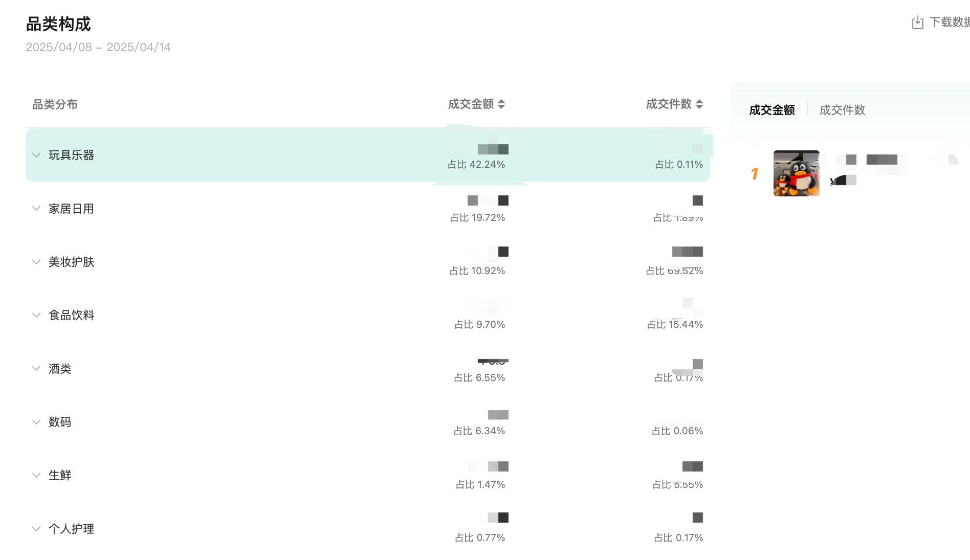Select the 成交金额 ranking tab
The width and height of the screenshot is (970, 560).
coord(771,110)
